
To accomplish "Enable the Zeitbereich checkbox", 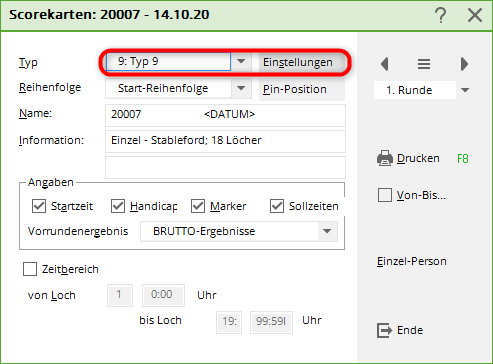I will click(30, 269).
